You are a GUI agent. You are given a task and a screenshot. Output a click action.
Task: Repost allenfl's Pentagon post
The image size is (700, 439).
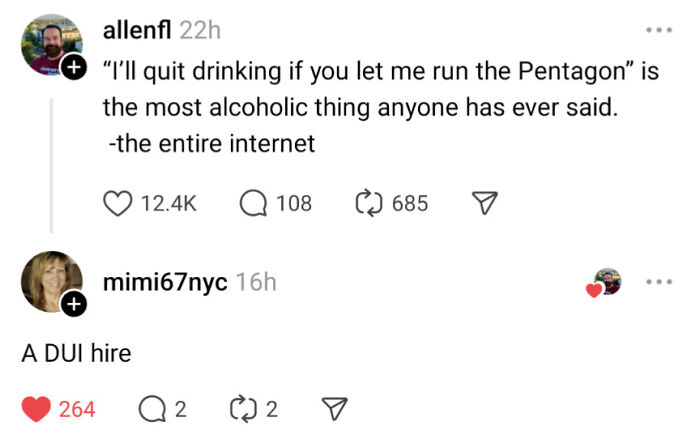pos(370,203)
